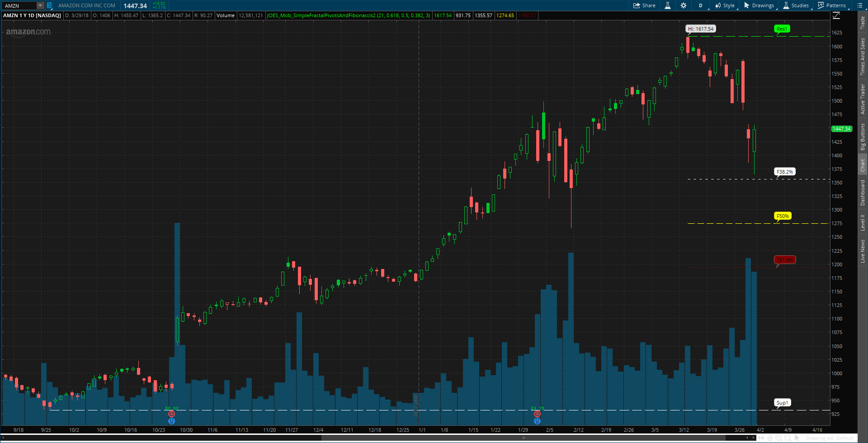Click the horizontal time axis scrollbar thumb
Viewport: 868px width, 443px height.
524,438
